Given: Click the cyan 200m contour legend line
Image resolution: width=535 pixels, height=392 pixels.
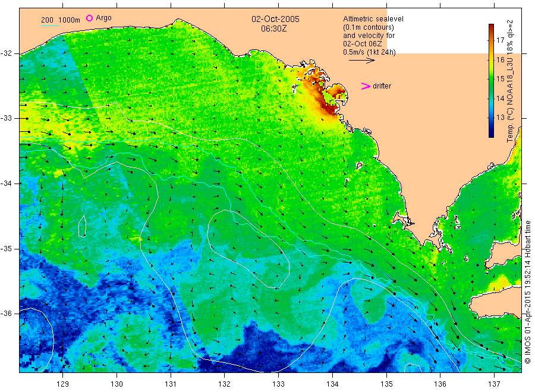Looking at the screenshot, I should pyautogui.click(x=50, y=25).
